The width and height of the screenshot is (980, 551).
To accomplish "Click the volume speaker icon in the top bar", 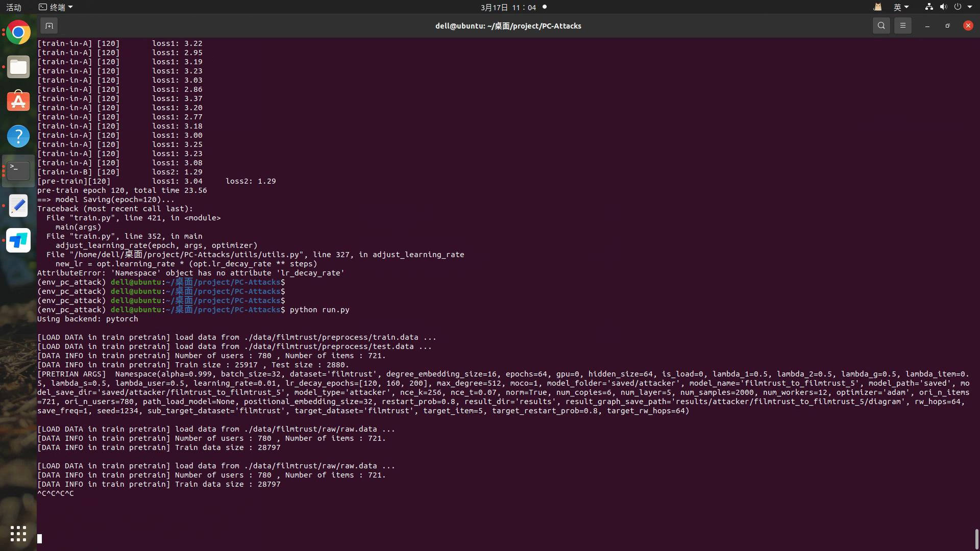I will coord(943,7).
